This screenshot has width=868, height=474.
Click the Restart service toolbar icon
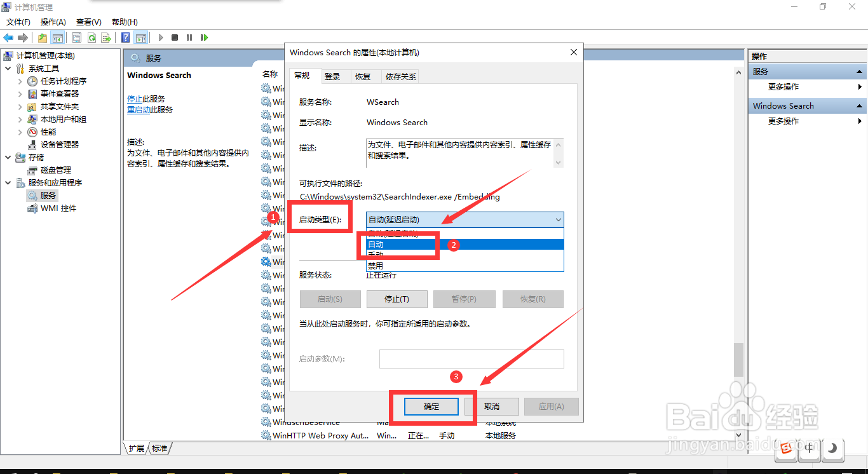click(204, 37)
